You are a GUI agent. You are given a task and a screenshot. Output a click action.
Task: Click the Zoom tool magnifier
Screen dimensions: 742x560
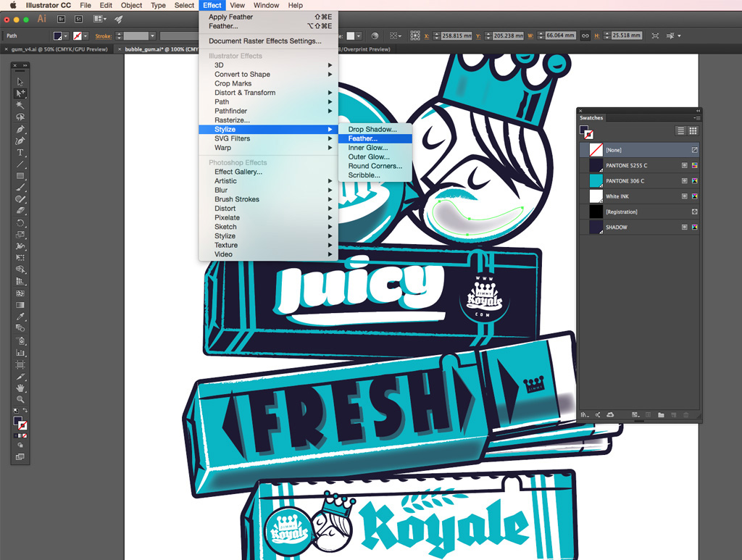point(20,399)
